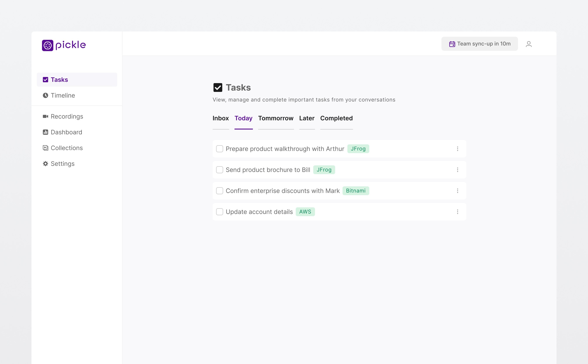Check off Prepare product walkthrough task
Screen dimensions: 588x364
tap(219, 149)
